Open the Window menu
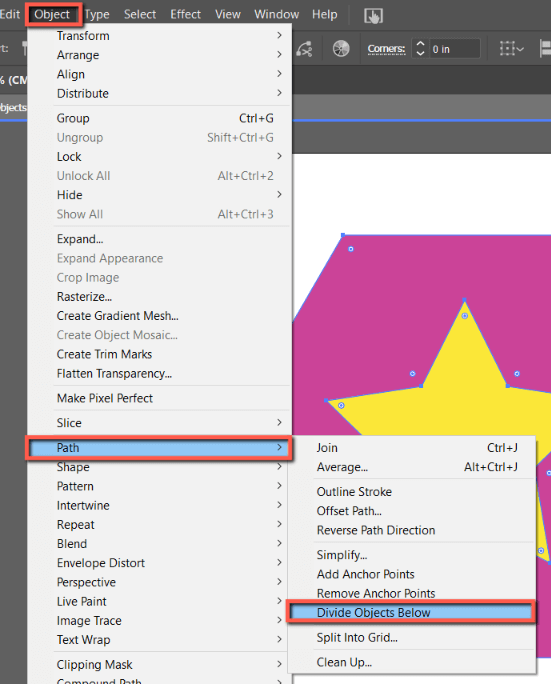Image resolution: width=551 pixels, height=684 pixels. (277, 14)
